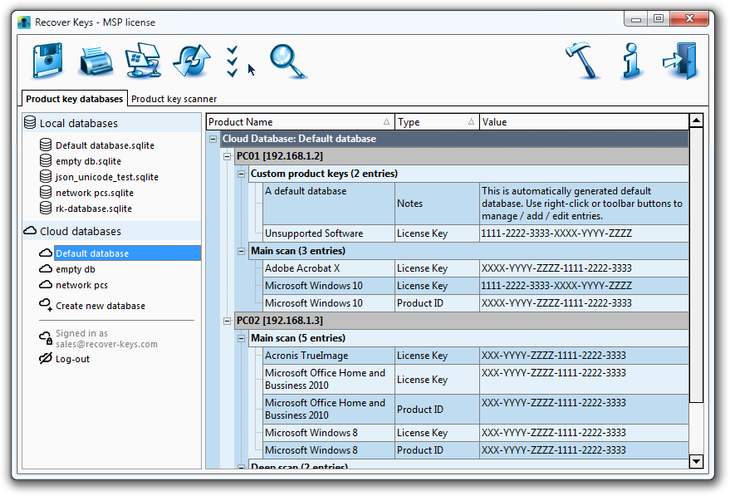730x496 pixels.
Task: Select the Unsupported Software row
Action: coord(476,233)
